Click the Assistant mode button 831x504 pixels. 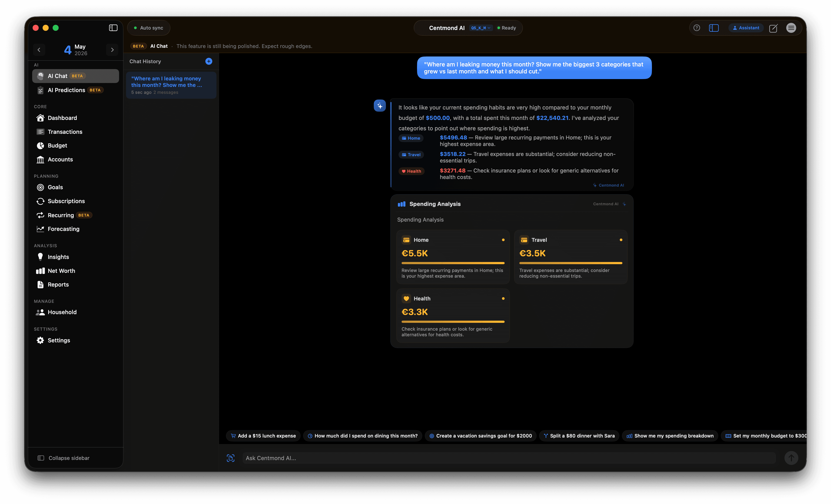click(x=746, y=28)
